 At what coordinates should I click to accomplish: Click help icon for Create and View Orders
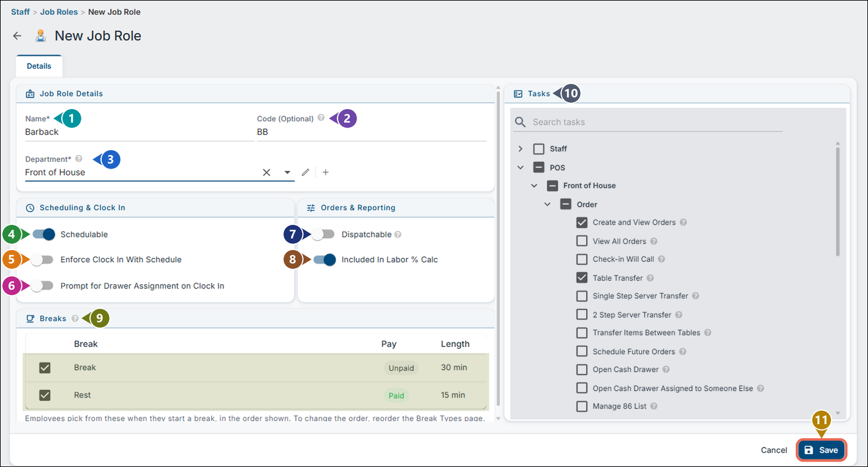(x=683, y=222)
